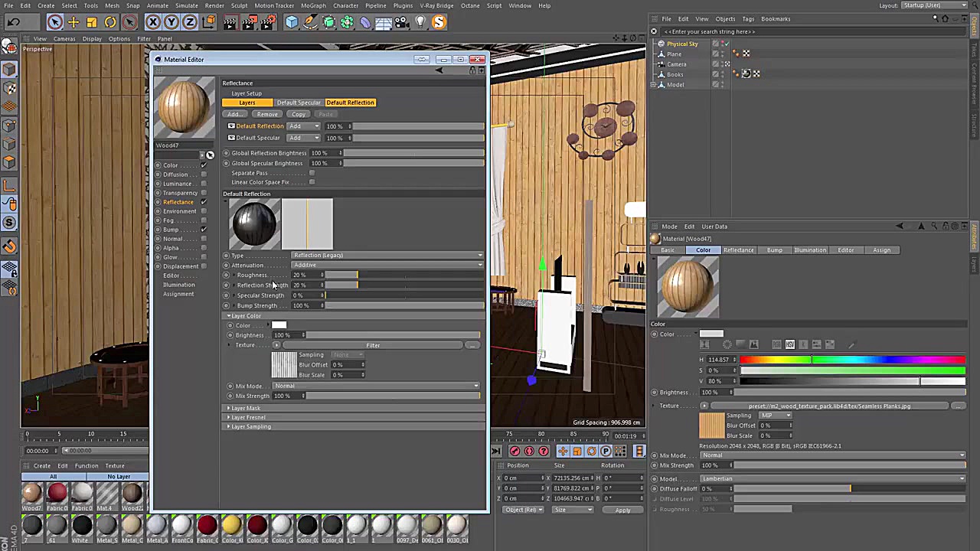This screenshot has width=980, height=551.
Task: Add a Cube primitive from the toolbar
Action: (292, 21)
